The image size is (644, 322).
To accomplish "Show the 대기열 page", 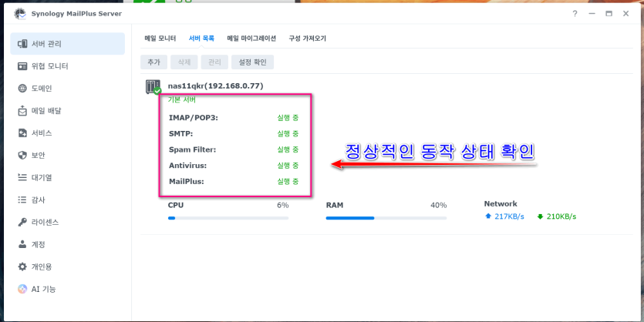I will [67, 178].
